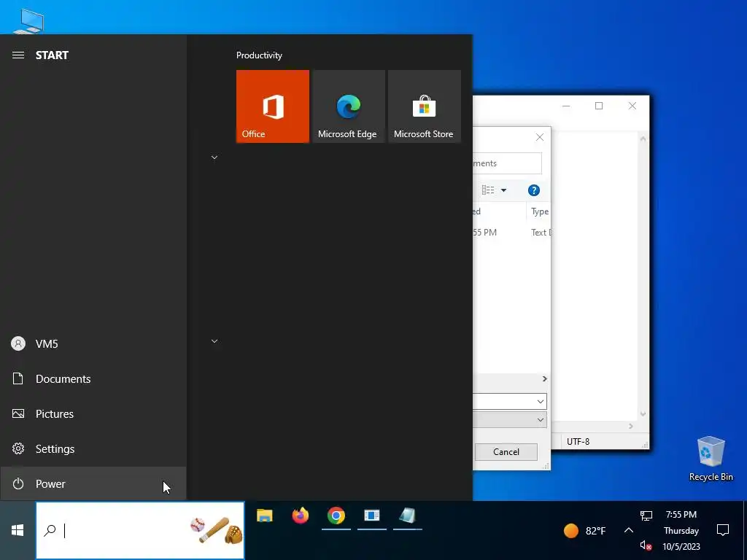Switch to Google Chrome on taskbar
This screenshot has height=560, width=747.
(336, 516)
